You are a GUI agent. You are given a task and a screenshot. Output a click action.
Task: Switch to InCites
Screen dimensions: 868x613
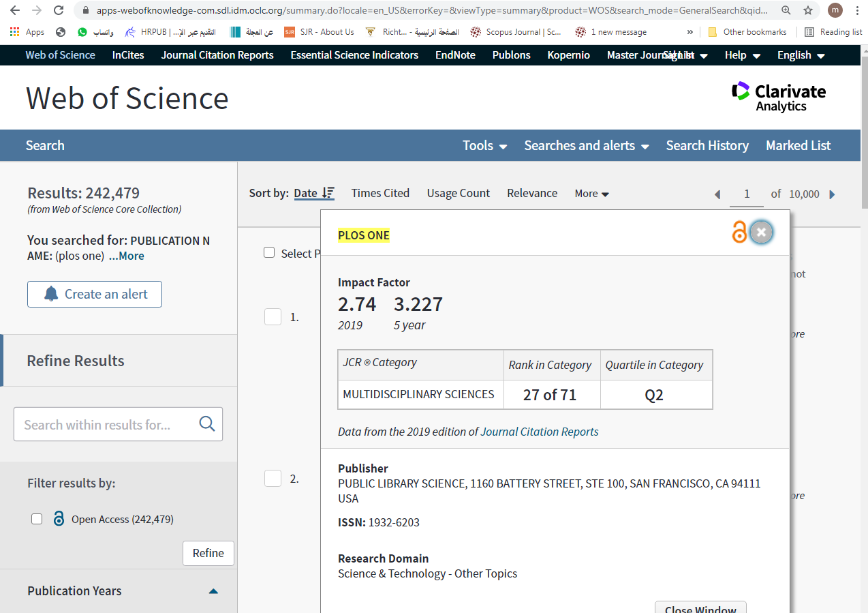(128, 55)
